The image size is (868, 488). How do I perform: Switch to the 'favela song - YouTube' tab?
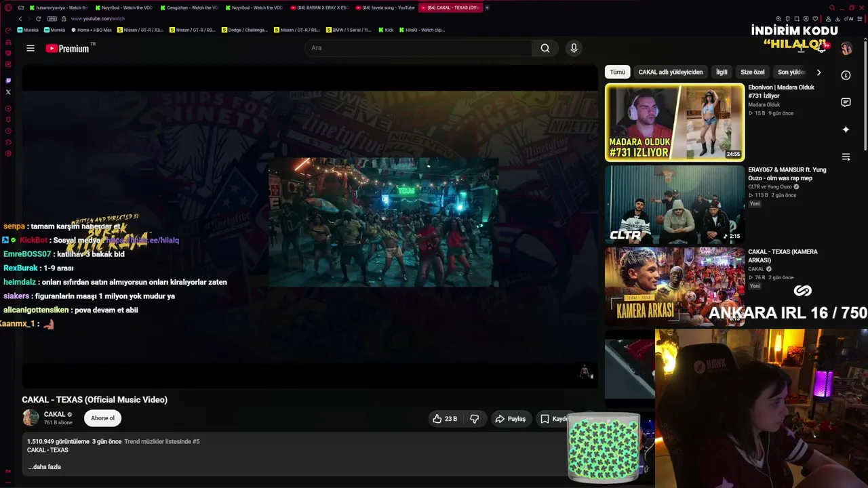tap(384, 7)
